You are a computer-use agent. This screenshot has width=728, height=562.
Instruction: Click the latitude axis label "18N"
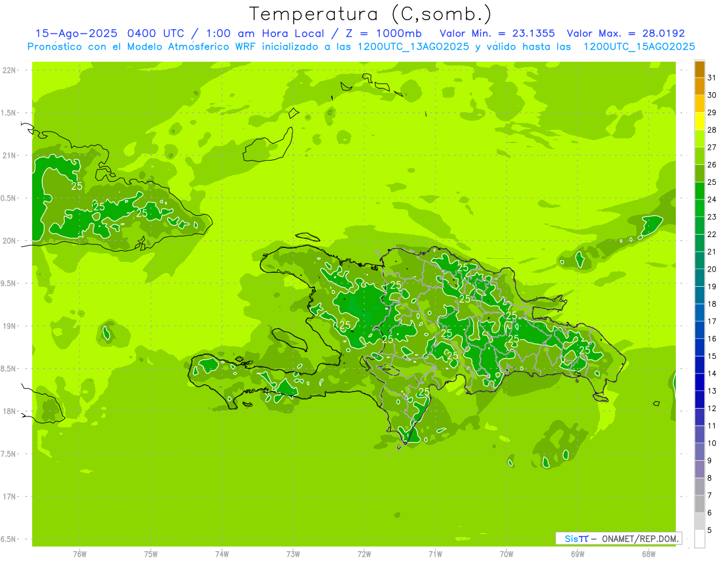(10, 411)
